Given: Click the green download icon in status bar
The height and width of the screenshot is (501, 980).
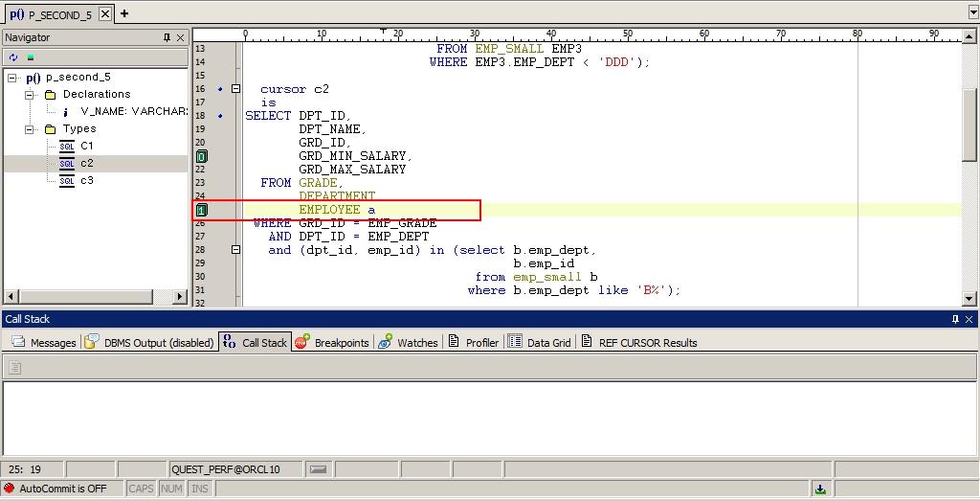Looking at the screenshot, I should [820, 489].
